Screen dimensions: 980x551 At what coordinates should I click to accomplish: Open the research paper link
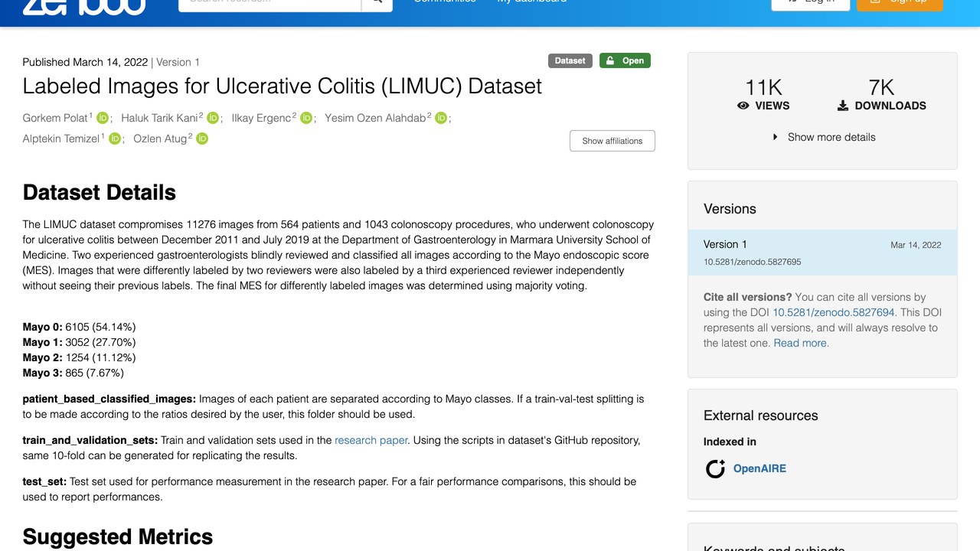click(x=371, y=440)
